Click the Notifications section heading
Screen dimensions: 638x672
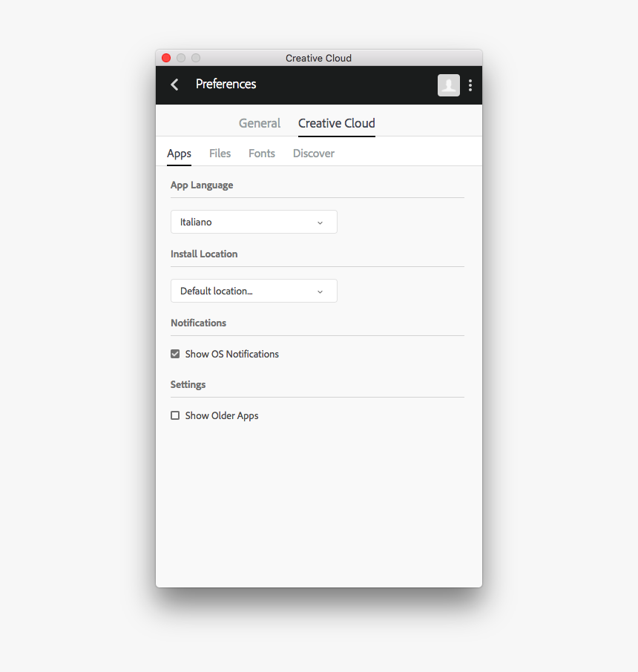click(x=198, y=323)
